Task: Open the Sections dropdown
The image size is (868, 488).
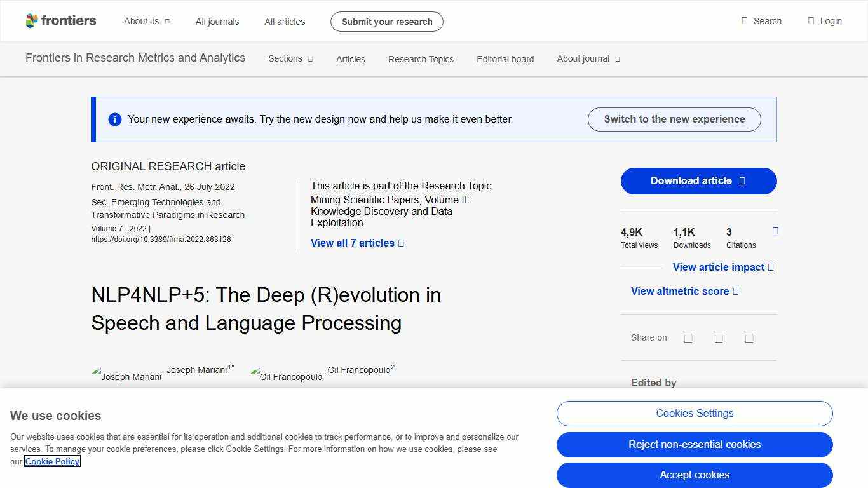Action: pos(290,58)
